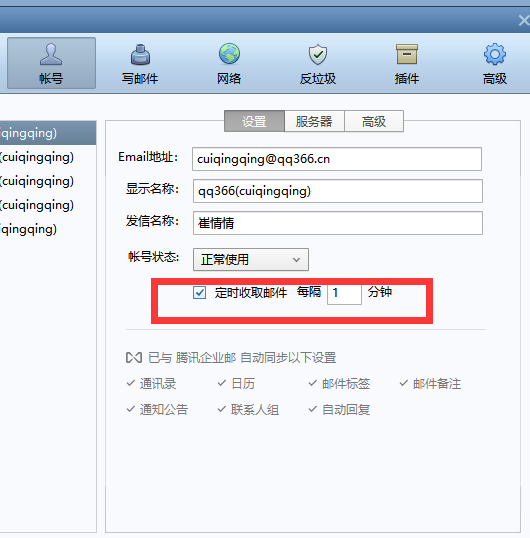The image size is (530, 538).
Task: Toggle the 定时收取邮件 checkbox
Action: tap(199, 293)
